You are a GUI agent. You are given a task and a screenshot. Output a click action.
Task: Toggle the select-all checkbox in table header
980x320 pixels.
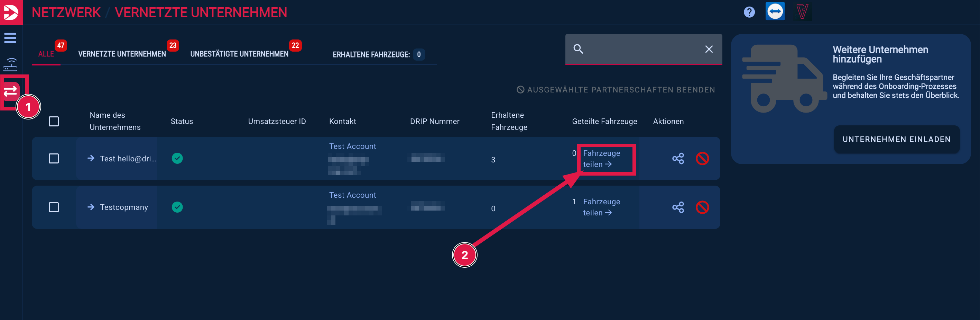[54, 122]
